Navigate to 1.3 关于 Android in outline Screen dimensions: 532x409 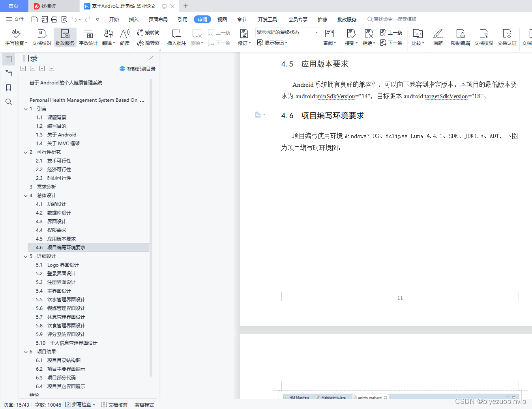coord(56,135)
